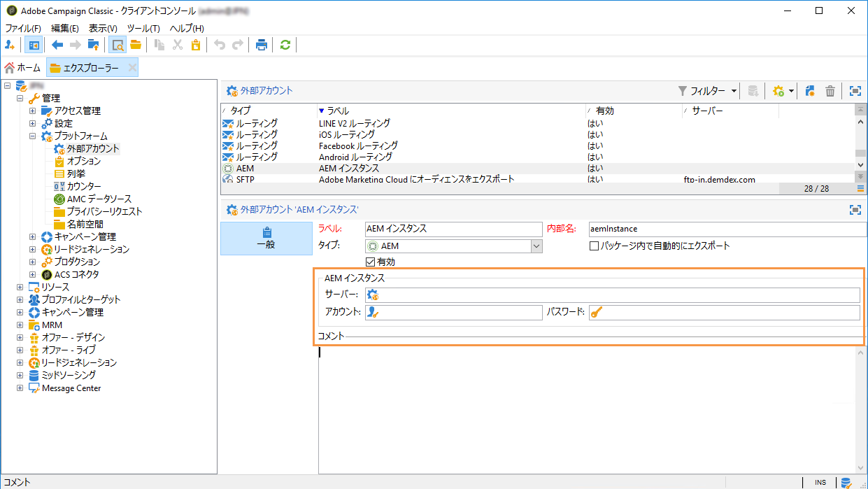Expand the Message Center tree node
This screenshot has height=489, width=868.
[x=20, y=388]
